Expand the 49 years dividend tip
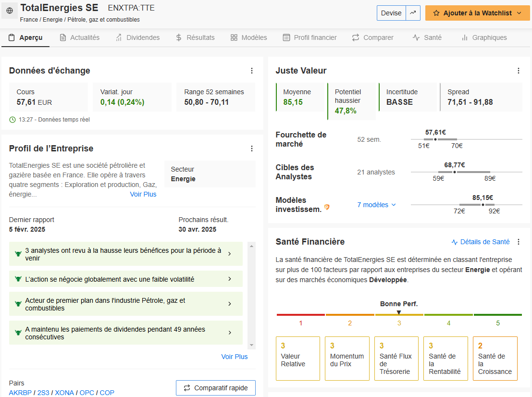Viewport: 532px width, 397px height. click(x=125, y=333)
